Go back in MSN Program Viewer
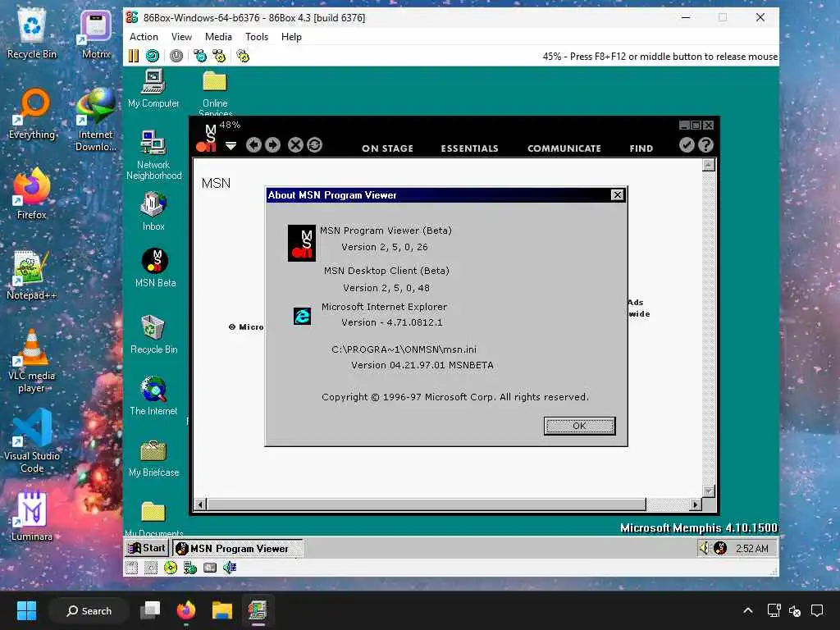Viewport: 840px width, 630px height. (254, 145)
